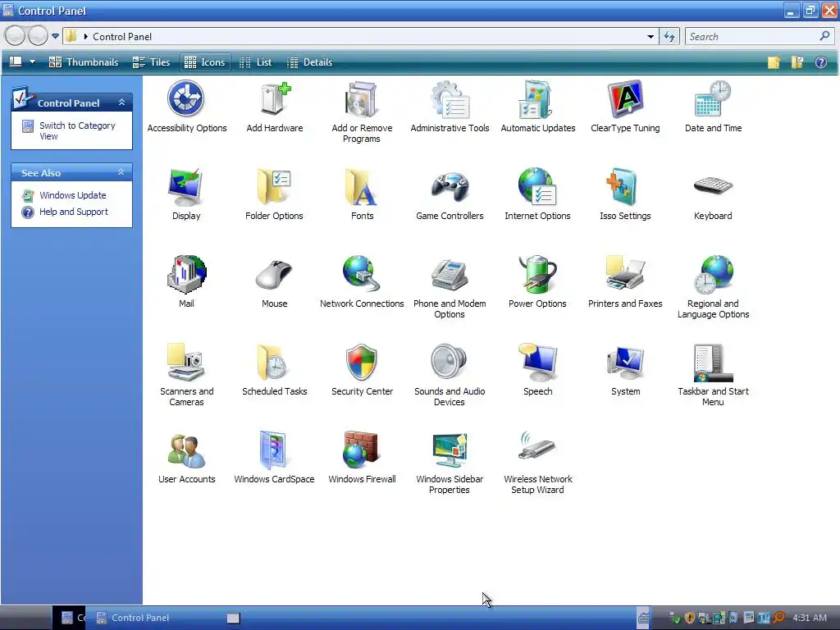Image resolution: width=840 pixels, height=630 pixels.
Task: Open the recent pages dropdown arrow
Action: tap(55, 36)
